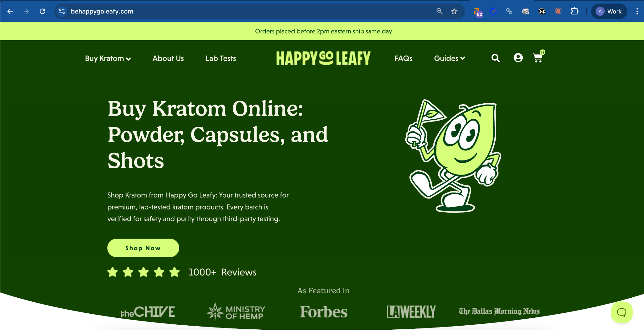Open the shopping cart icon
644x330 pixels.
538,57
